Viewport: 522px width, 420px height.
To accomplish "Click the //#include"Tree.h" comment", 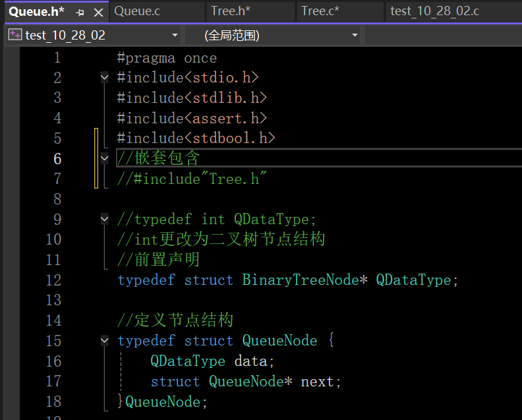I will [x=192, y=179].
